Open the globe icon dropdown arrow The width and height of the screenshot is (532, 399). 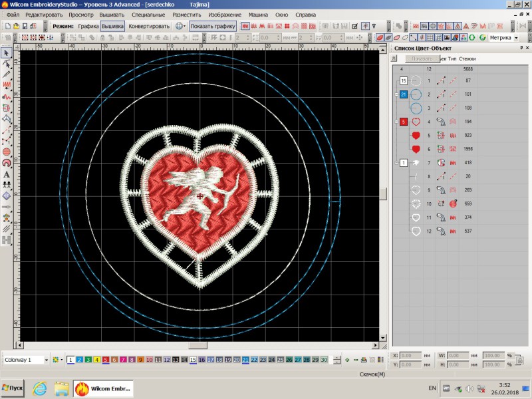click(185, 26)
